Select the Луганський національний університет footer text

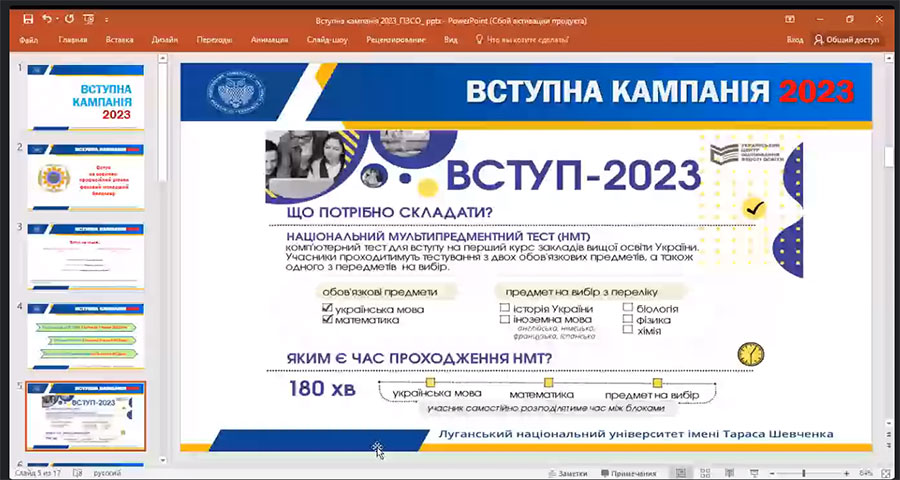pos(635,434)
